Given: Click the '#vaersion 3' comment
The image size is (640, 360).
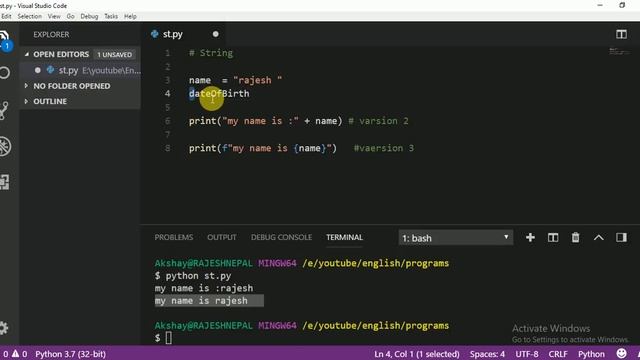Looking at the screenshot, I should coord(384,148).
